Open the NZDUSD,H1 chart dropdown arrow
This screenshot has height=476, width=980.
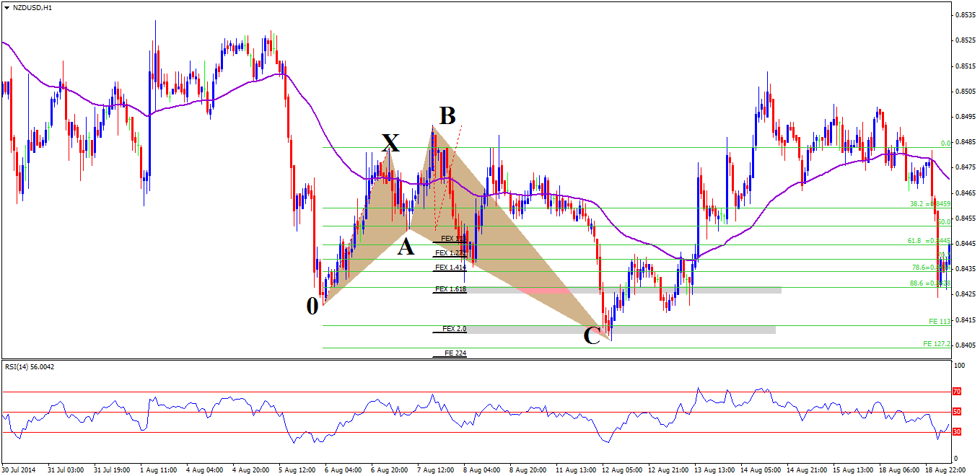pyautogui.click(x=6, y=6)
